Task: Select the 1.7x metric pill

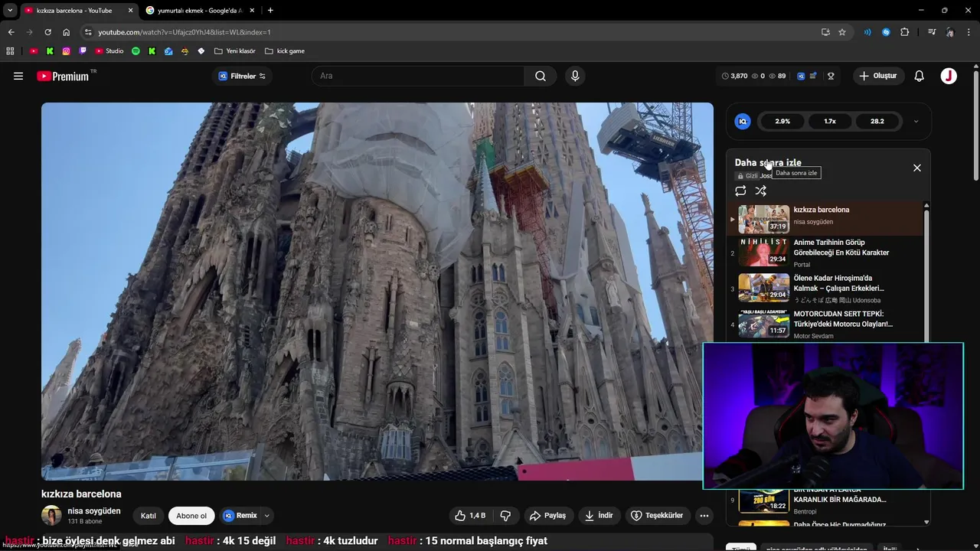Action: [830, 121]
